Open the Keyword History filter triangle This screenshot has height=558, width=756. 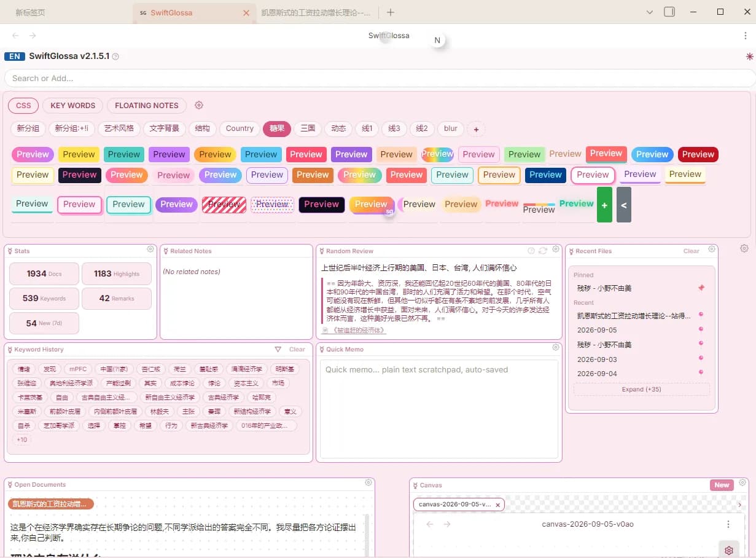(x=278, y=349)
